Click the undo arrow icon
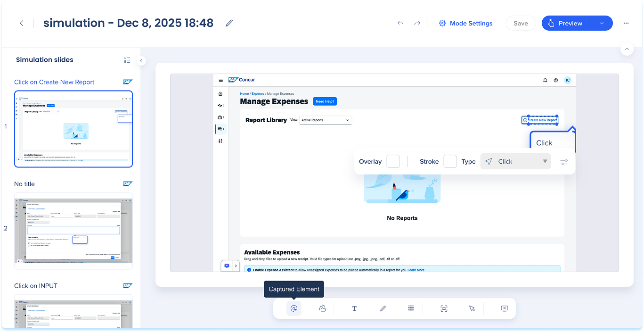Image resolution: width=644 pixels, height=332 pixels. [400, 23]
